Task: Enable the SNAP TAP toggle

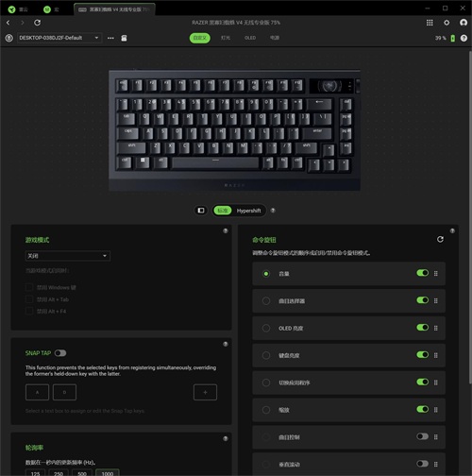Action: (x=60, y=353)
